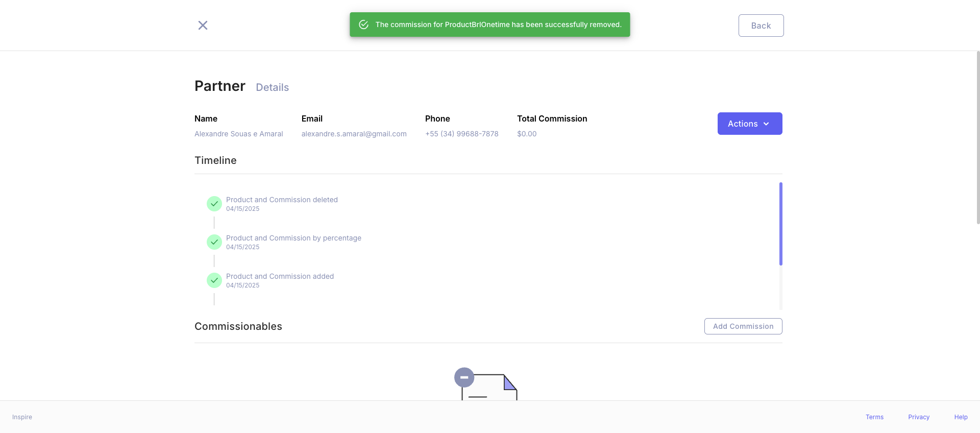980x433 pixels.
Task: Click the chevron arrow on Actions button
Action: (x=766, y=124)
